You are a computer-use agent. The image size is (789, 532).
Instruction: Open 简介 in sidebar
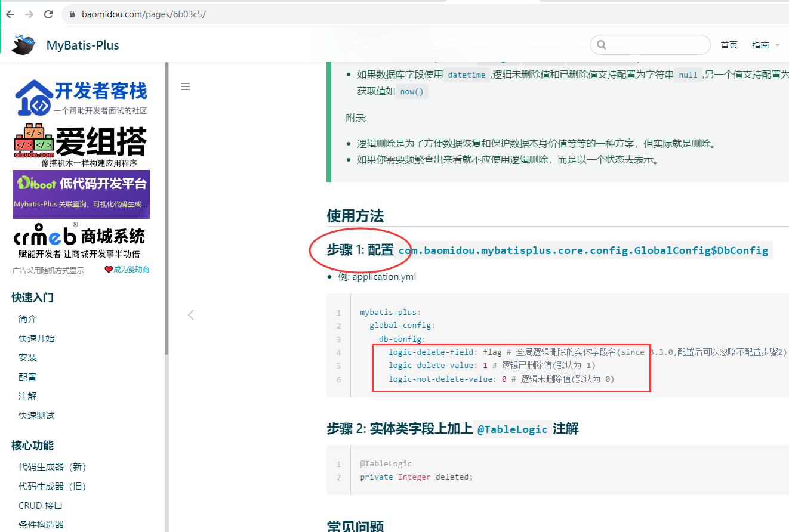point(27,319)
